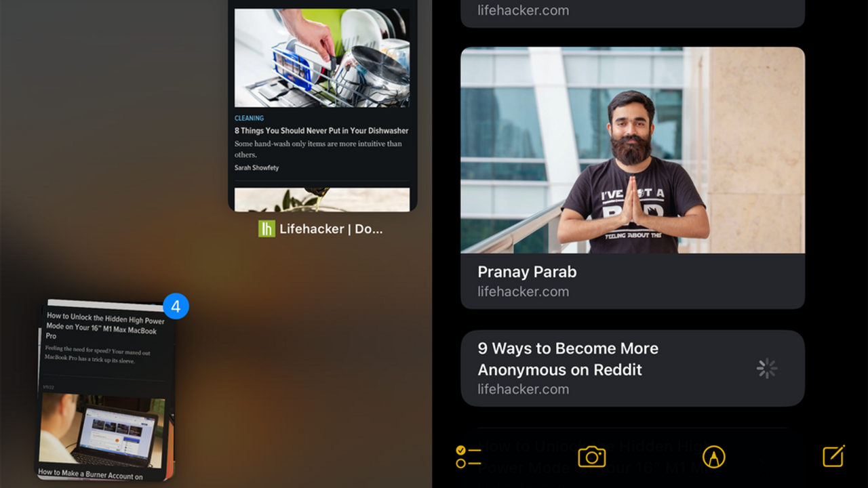This screenshot has width=868, height=488.
Task: Open 8 Things Never Put in Dishwasher headline
Action: tap(321, 131)
